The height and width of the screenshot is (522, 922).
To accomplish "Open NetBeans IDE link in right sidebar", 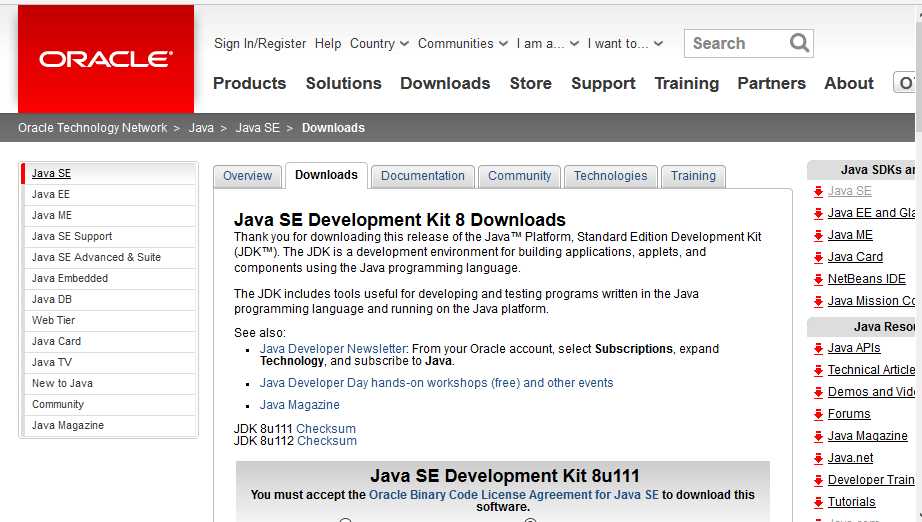I will 867,279.
